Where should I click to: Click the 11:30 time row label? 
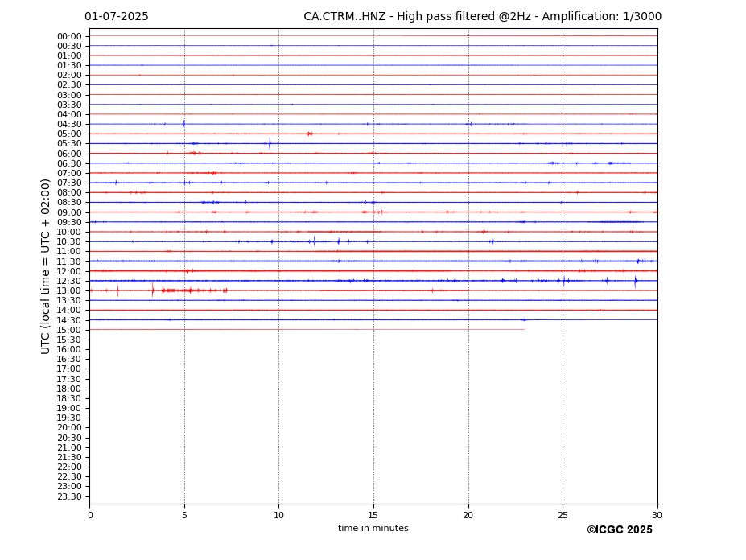pos(69,262)
